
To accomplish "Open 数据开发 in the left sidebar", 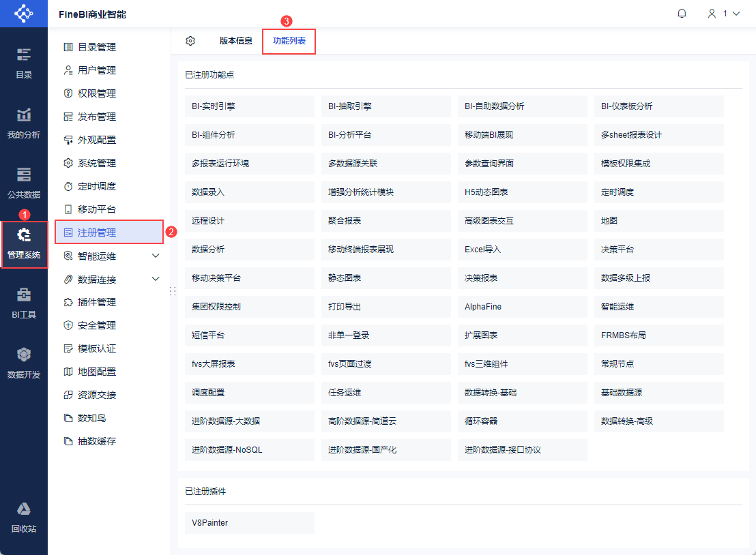I will point(24,363).
